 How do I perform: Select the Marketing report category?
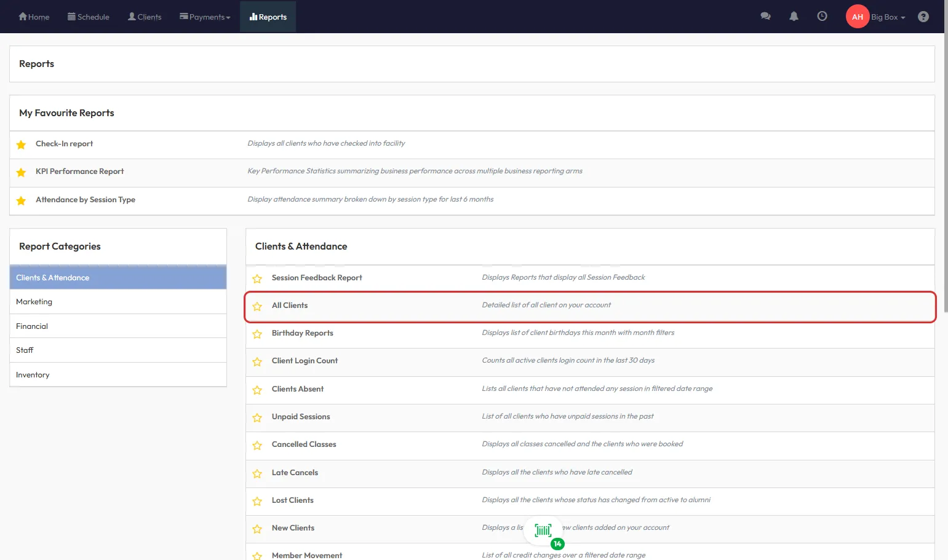[x=34, y=302]
